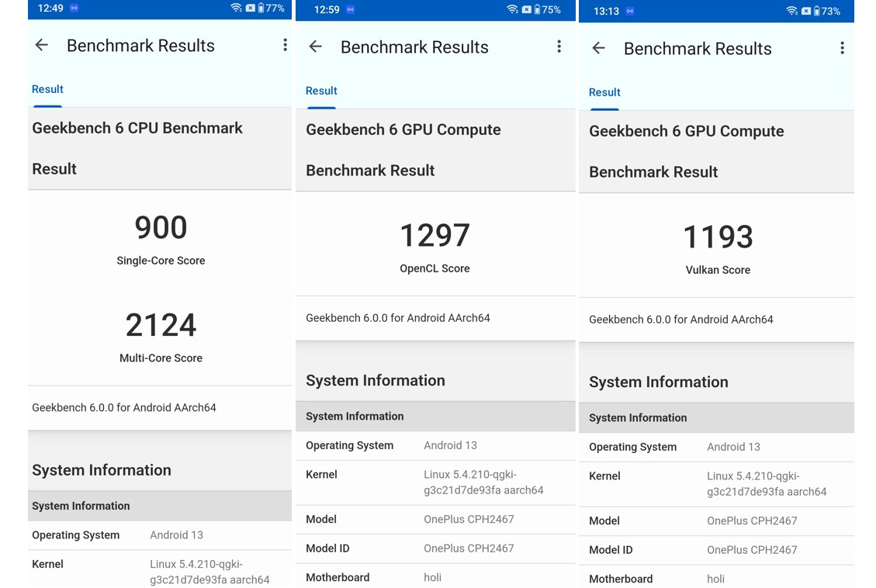Tap Geekbench version text under OpenCL Score
This screenshot has height=588, width=876.
398,318
